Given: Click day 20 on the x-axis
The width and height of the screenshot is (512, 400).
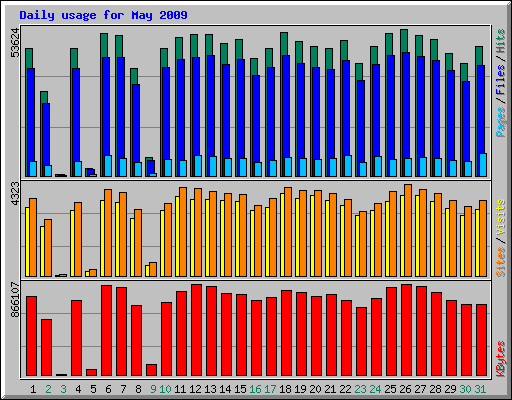Looking at the screenshot, I should pos(315,389).
